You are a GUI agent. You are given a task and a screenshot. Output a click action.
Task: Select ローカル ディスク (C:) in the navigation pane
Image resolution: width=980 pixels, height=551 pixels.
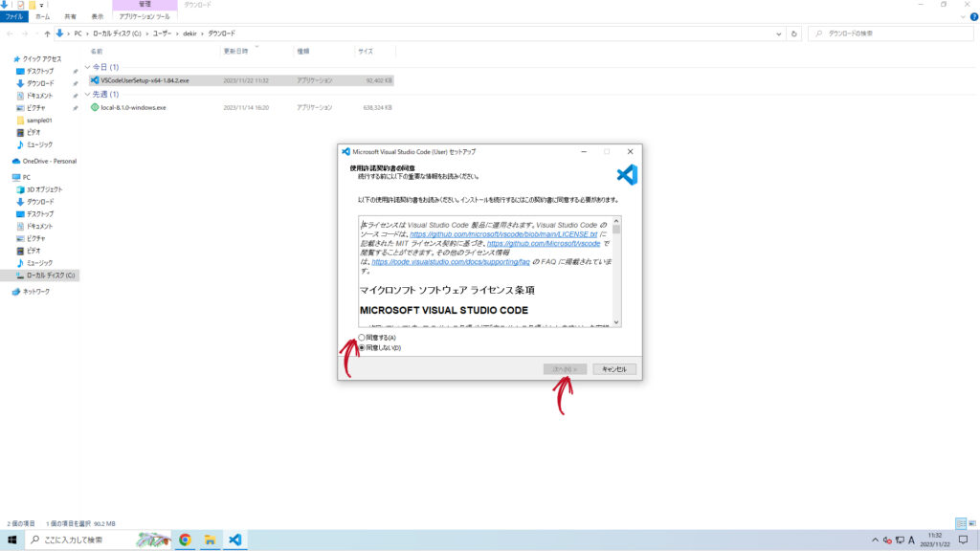[50, 275]
